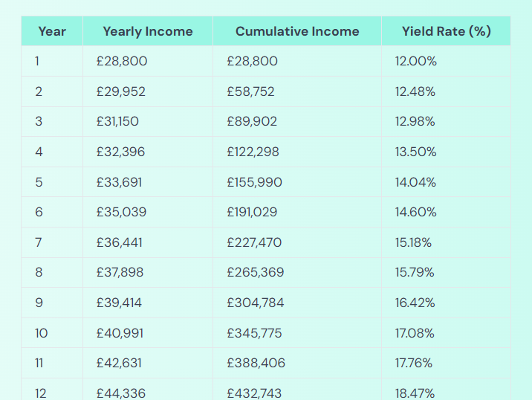Viewport: 532px width, 400px height.
Task: Click yearly income £35,039
Action: coord(121,212)
